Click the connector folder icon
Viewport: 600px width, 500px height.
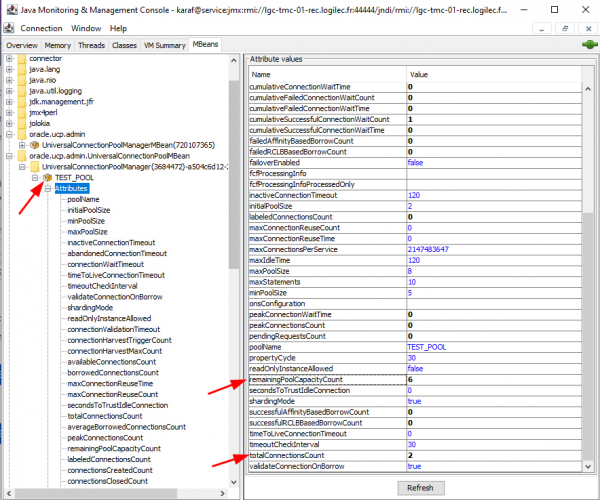pyautogui.click(x=20, y=60)
